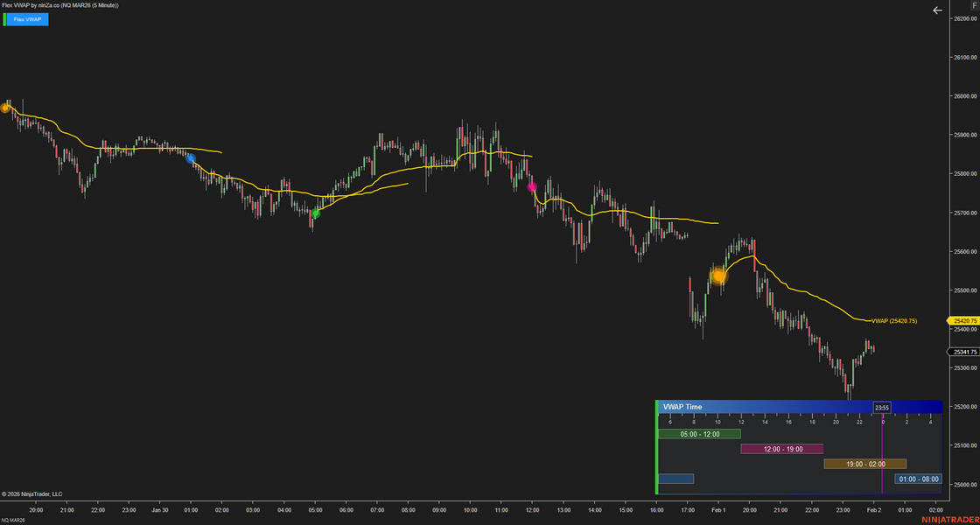This screenshot has height=525, width=980.
Task: Click the magenta VWAP anchor marker at 12:00
Action: pyautogui.click(x=532, y=186)
